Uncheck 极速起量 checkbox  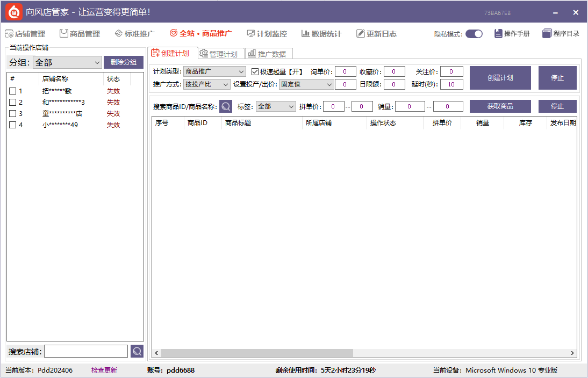tap(255, 71)
